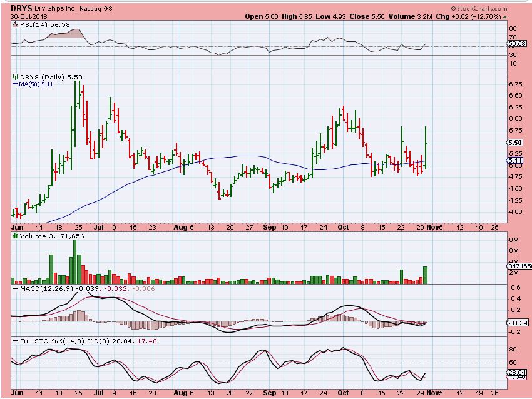Click the 6.75 price axis label
This screenshot has width=532, height=399.
(x=516, y=84)
